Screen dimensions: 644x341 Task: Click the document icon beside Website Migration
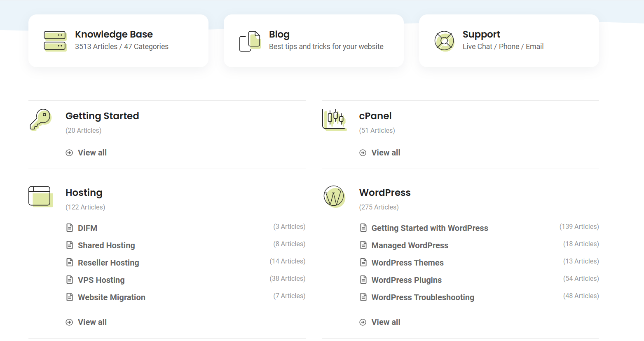click(70, 297)
